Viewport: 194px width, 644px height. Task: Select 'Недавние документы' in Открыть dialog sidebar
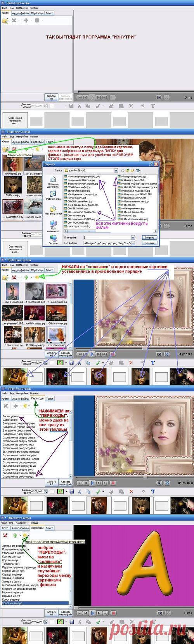click(x=53, y=182)
